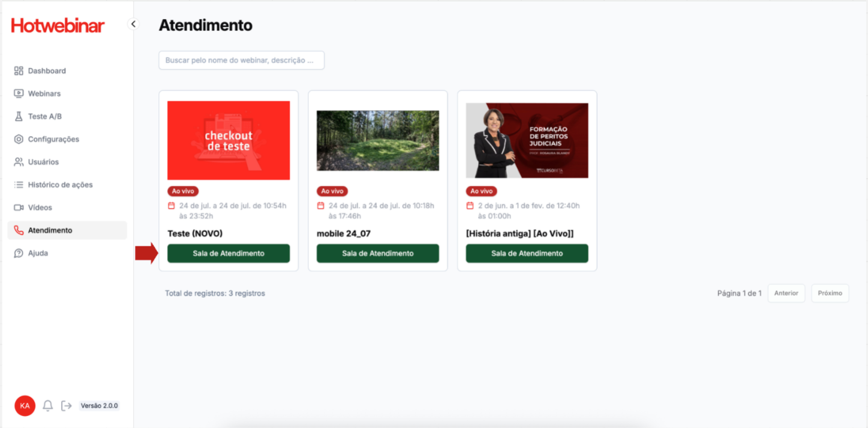Image resolution: width=868 pixels, height=428 pixels.
Task: Log out using the exit arrow icon
Action: [67, 406]
